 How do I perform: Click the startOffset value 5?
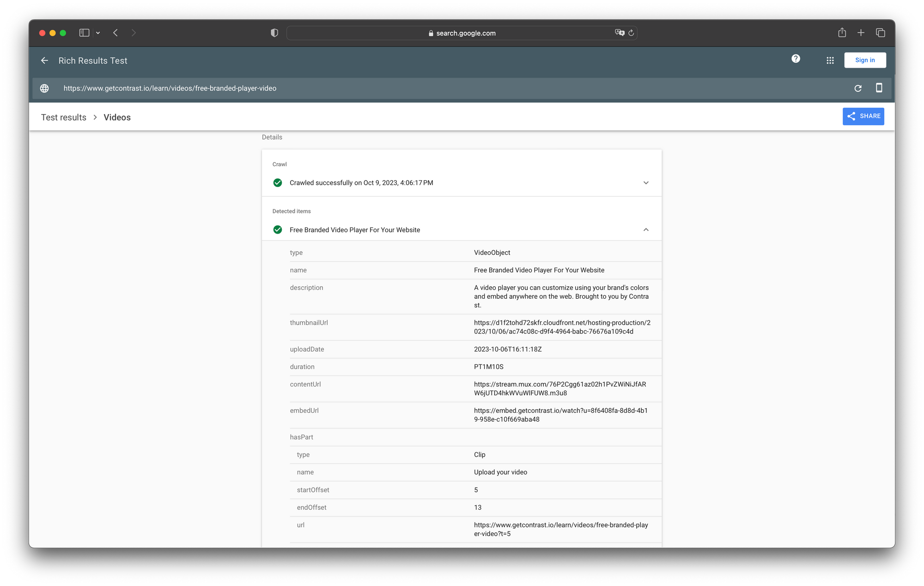coord(476,490)
